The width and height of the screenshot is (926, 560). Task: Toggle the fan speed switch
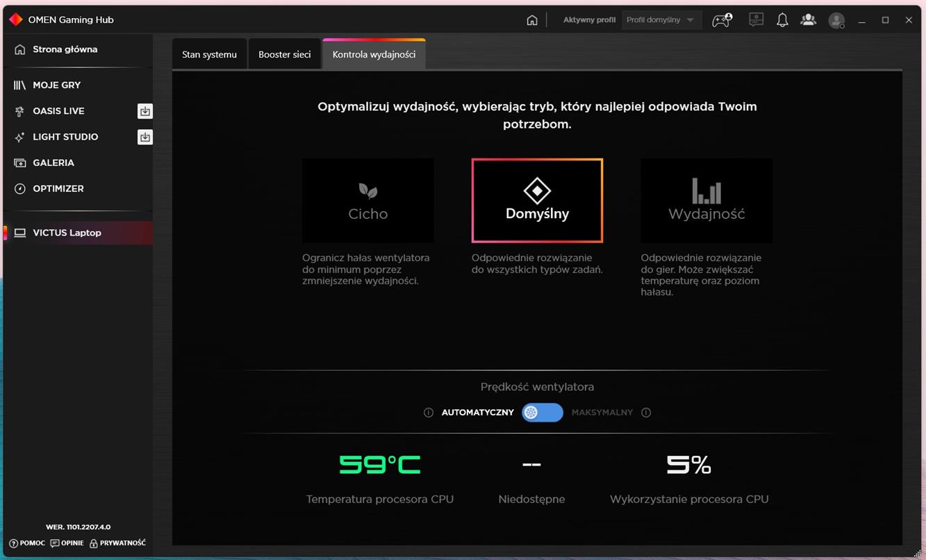543,413
